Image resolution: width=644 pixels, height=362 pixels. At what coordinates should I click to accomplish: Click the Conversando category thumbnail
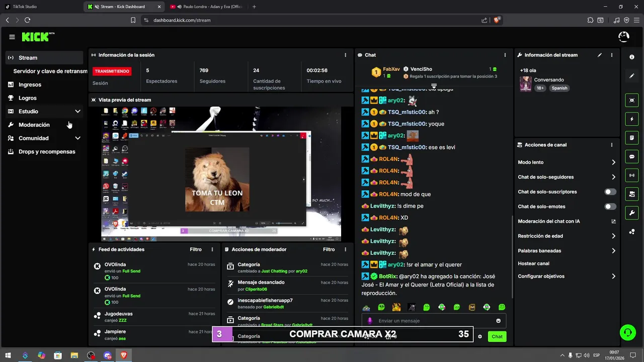coord(525,84)
